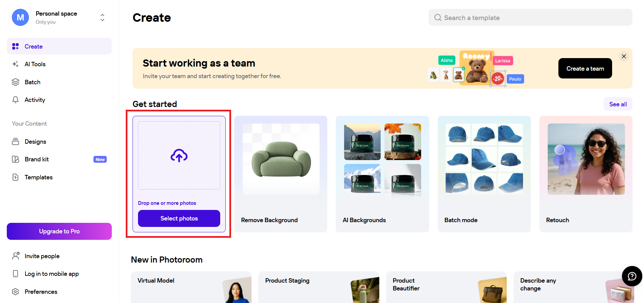Open the Describe any change card
Screen dimensions: 644x303
point(574,287)
